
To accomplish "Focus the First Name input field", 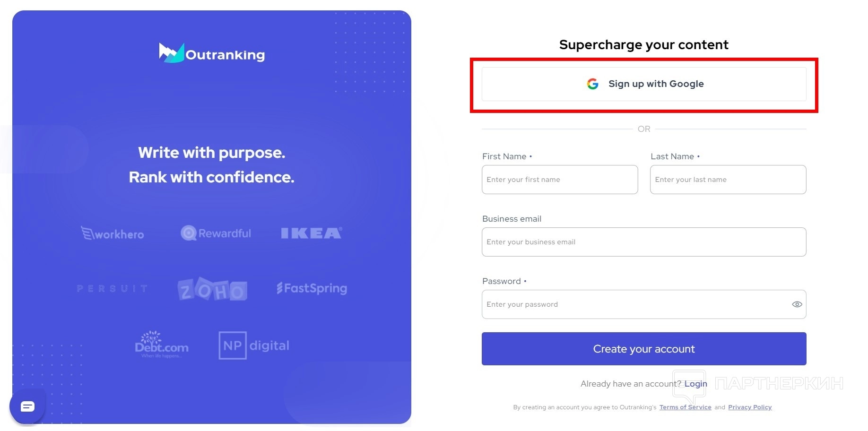I will pyautogui.click(x=560, y=180).
